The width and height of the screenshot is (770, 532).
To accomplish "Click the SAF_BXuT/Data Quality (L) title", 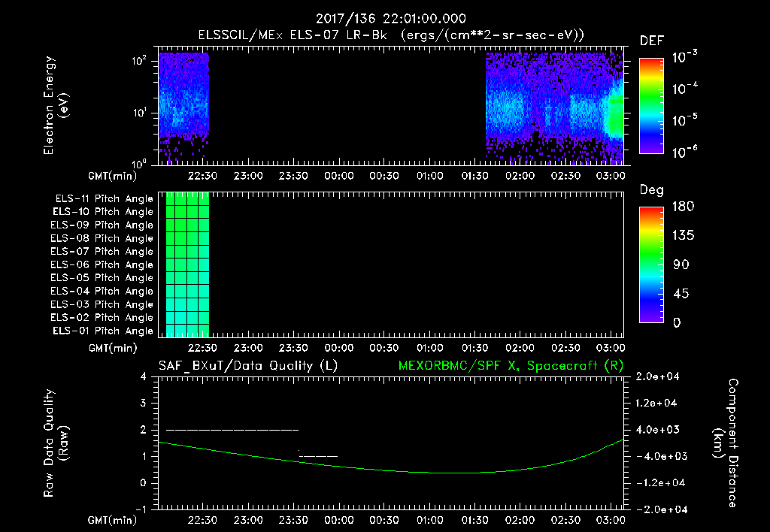I will pos(248,366).
